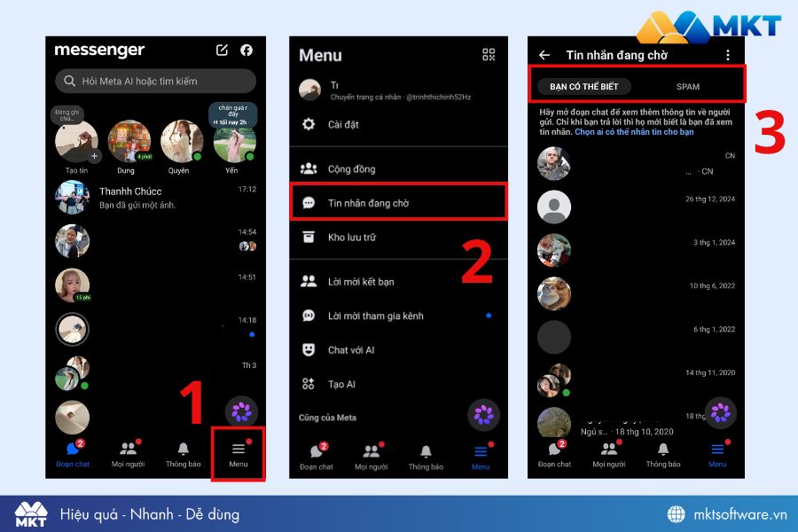Screen dimensions: 798x532
Task: Tap Meta AI floating button in Menu screen
Action: tap(483, 415)
